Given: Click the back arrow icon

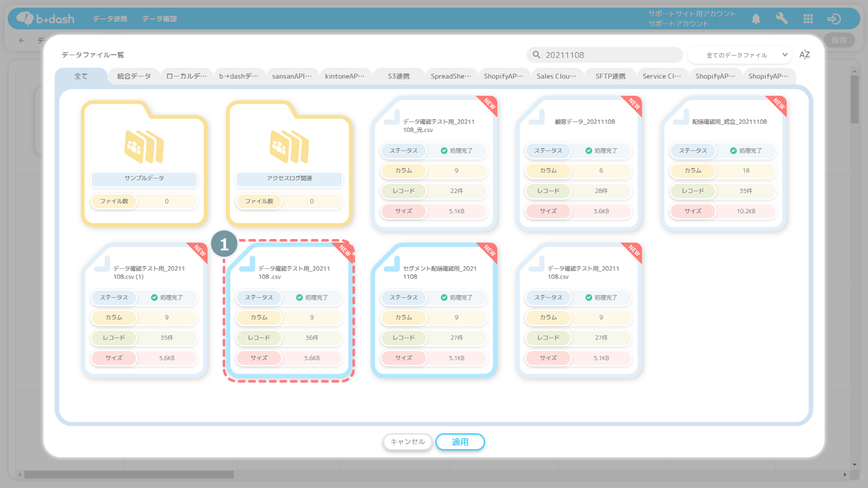Looking at the screenshot, I should tap(22, 40).
